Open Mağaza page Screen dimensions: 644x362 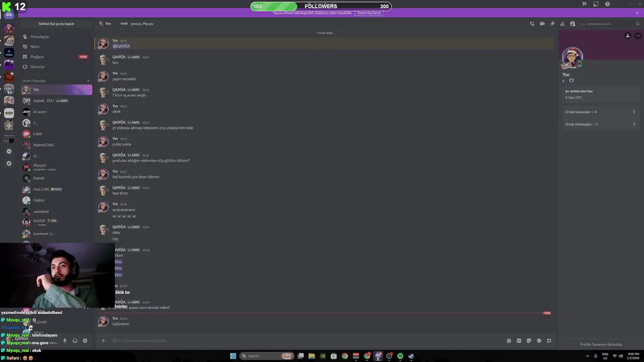point(56,57)
